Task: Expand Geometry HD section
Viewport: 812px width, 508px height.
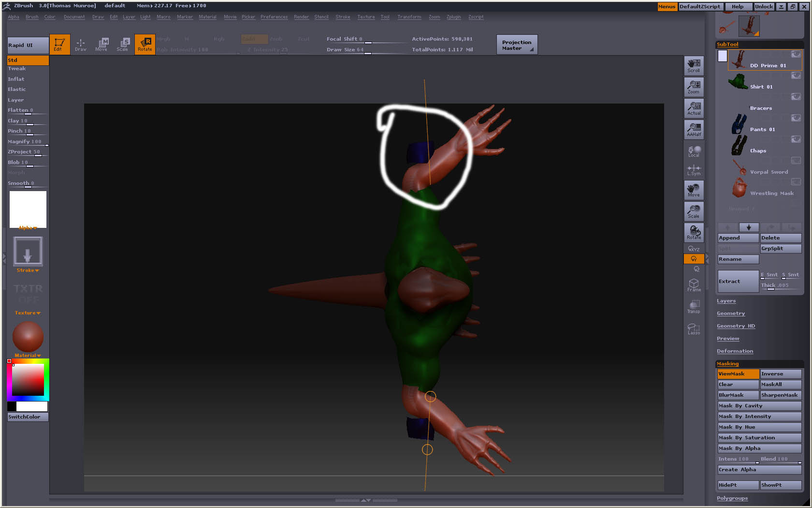Action: [x=736, y=326]
